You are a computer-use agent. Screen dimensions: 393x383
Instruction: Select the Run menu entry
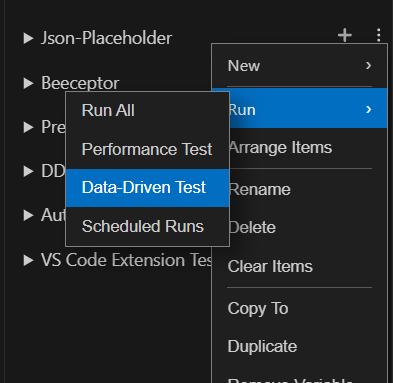coord(308,108)
